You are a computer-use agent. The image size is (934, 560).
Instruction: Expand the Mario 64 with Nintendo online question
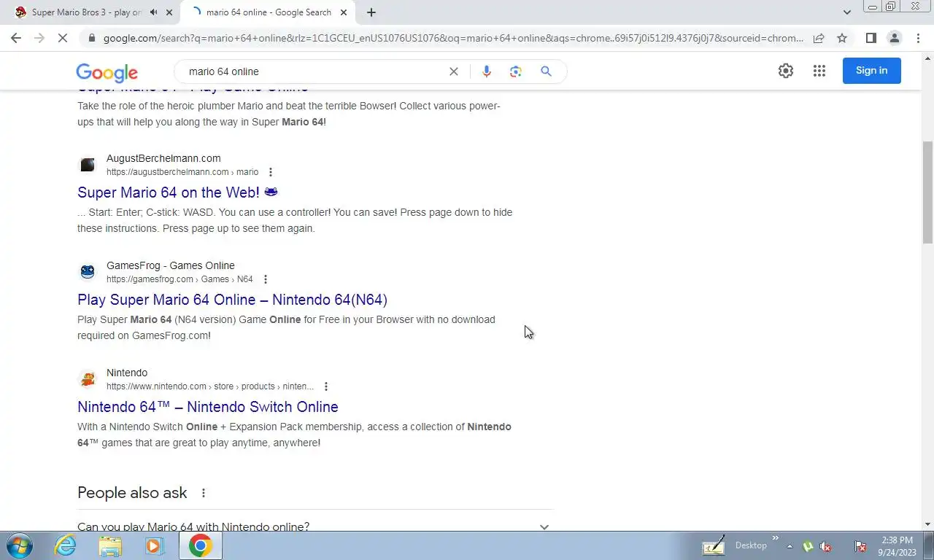pyautogui.click(x=315, y=525)
